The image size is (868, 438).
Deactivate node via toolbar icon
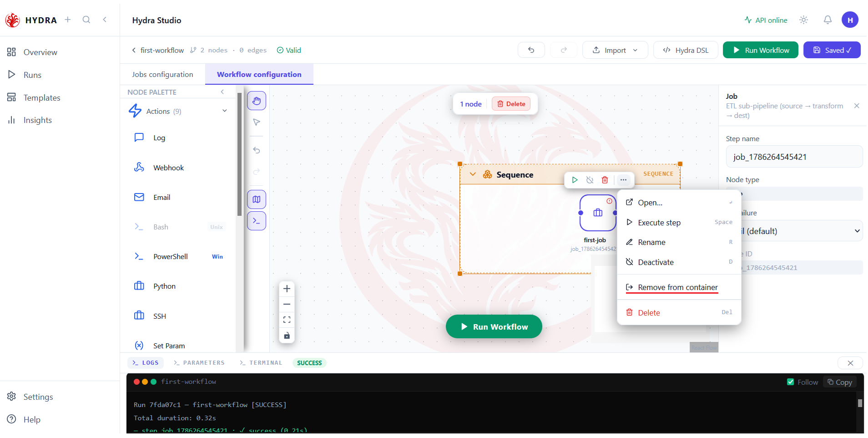[x=590, y=180]
